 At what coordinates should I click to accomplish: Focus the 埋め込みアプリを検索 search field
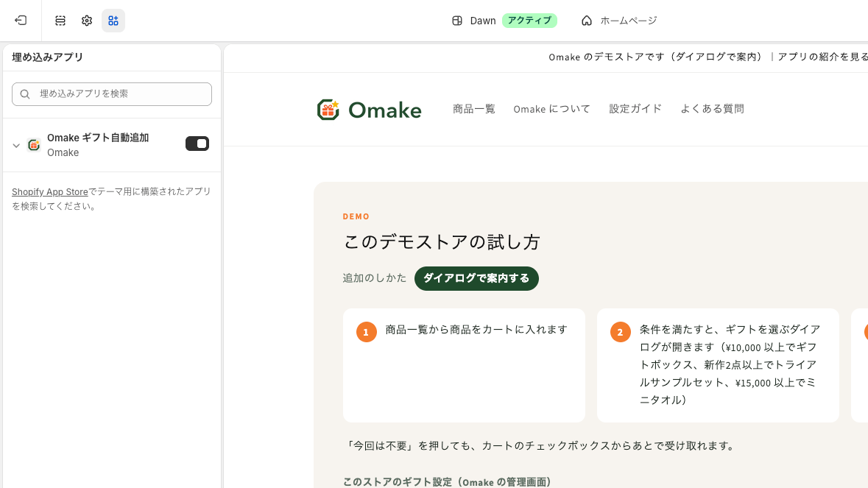pyautogui.click(x=112, y=94)
